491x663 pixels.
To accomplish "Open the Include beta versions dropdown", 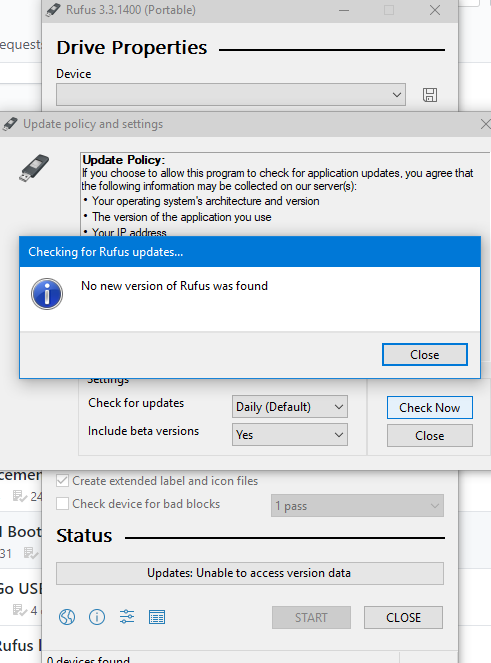I will tap(290, 435).
